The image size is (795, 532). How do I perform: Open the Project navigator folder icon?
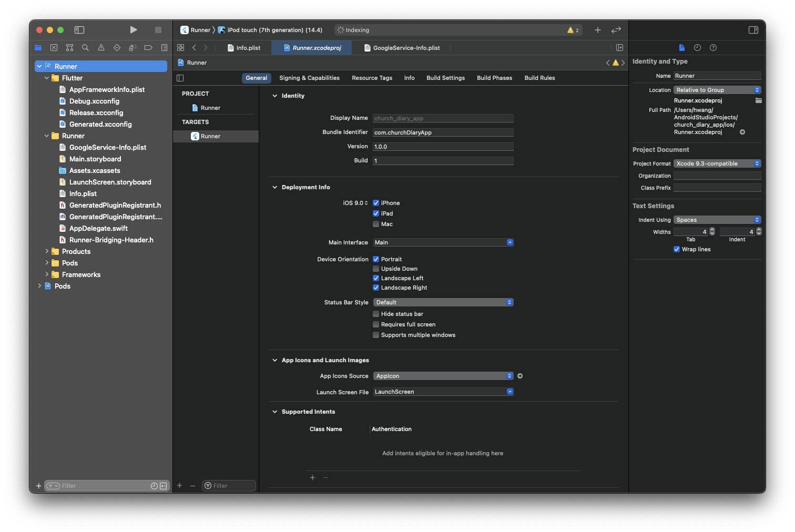click(38, 48)
